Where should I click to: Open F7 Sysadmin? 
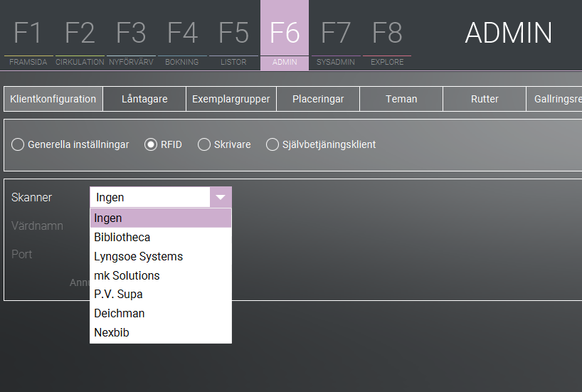coord(336,36)
